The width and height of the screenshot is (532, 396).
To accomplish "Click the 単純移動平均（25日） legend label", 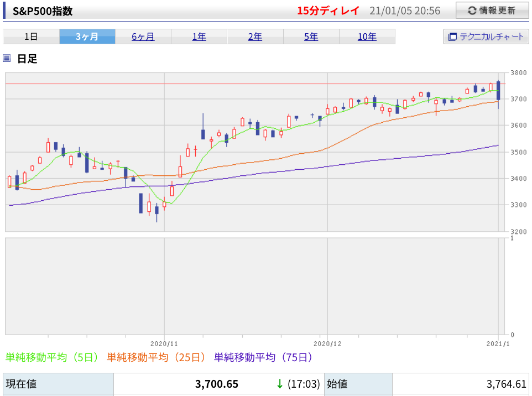I will (156, 357).
